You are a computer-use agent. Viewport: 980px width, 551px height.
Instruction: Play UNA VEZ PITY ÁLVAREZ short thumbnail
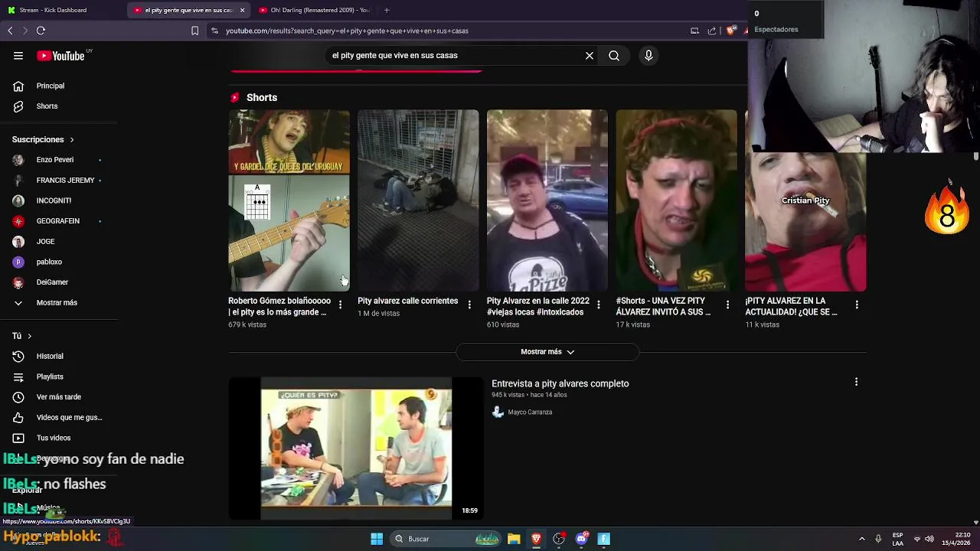[x=676, y=201]
